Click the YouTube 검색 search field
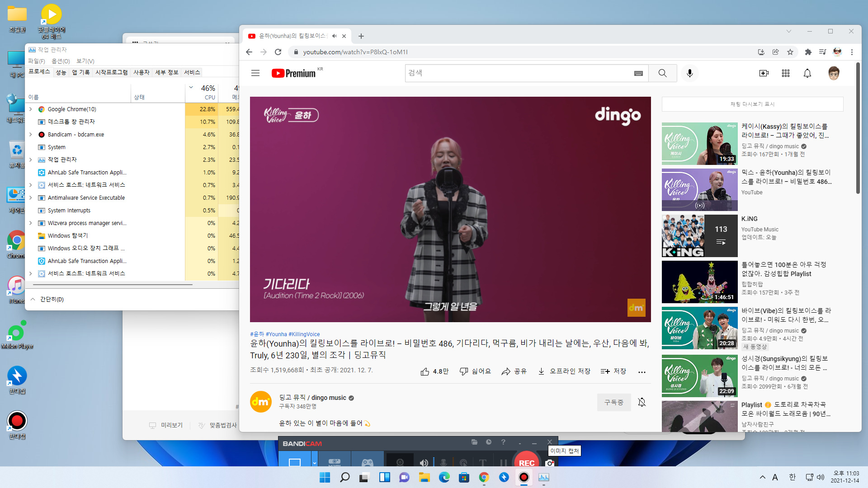 click(520, 73)
